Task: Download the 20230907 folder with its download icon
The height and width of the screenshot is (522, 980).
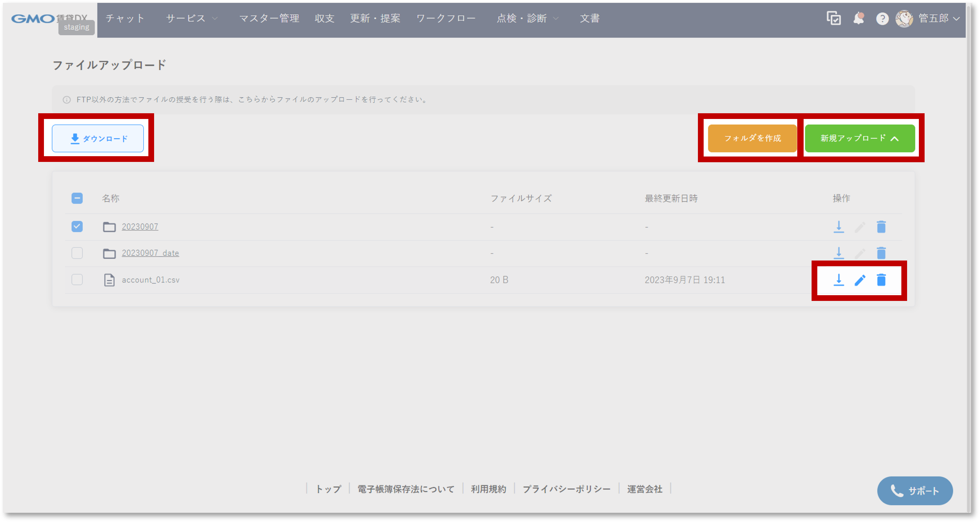Action: point(839,226)
